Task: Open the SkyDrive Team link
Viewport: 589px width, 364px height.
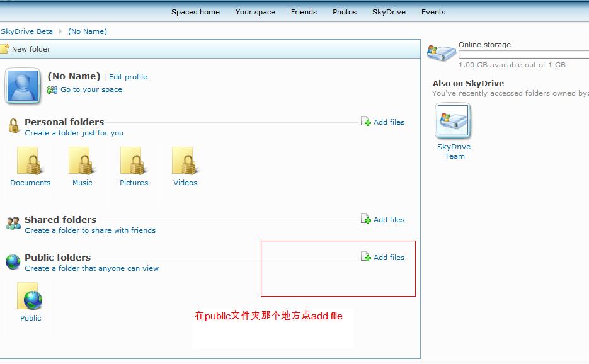Action: (454, 151)
